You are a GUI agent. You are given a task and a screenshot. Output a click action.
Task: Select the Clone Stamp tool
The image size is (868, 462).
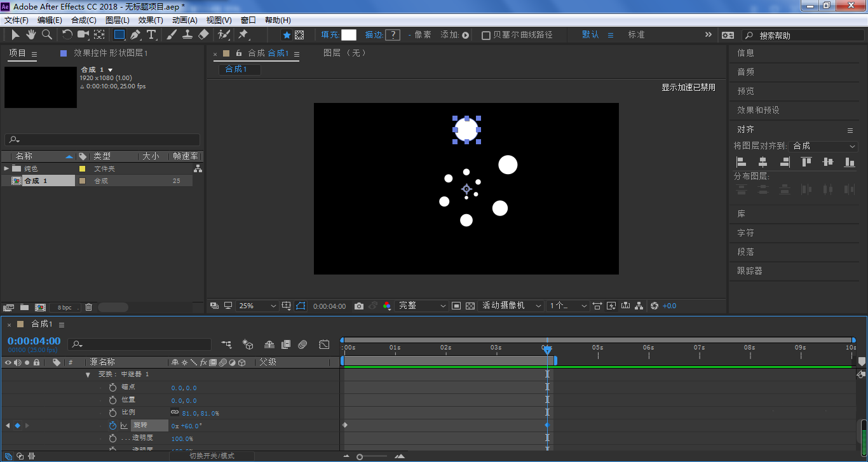pos(187,35)
